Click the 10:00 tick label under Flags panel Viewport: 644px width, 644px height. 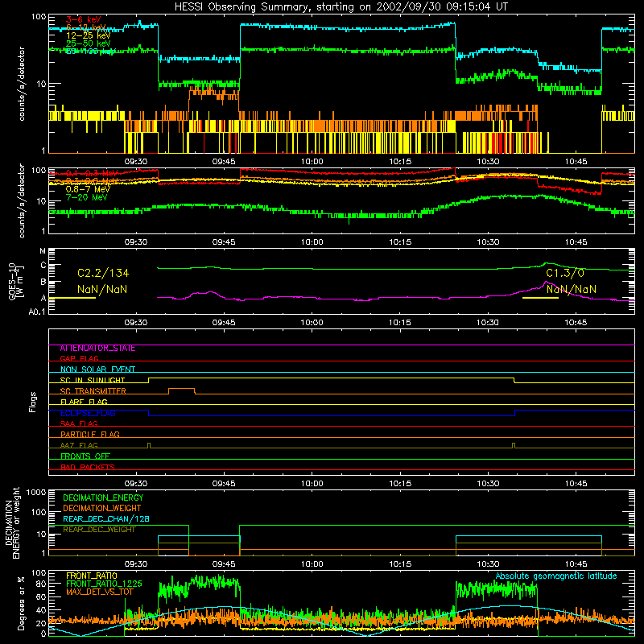pos(312,484)
